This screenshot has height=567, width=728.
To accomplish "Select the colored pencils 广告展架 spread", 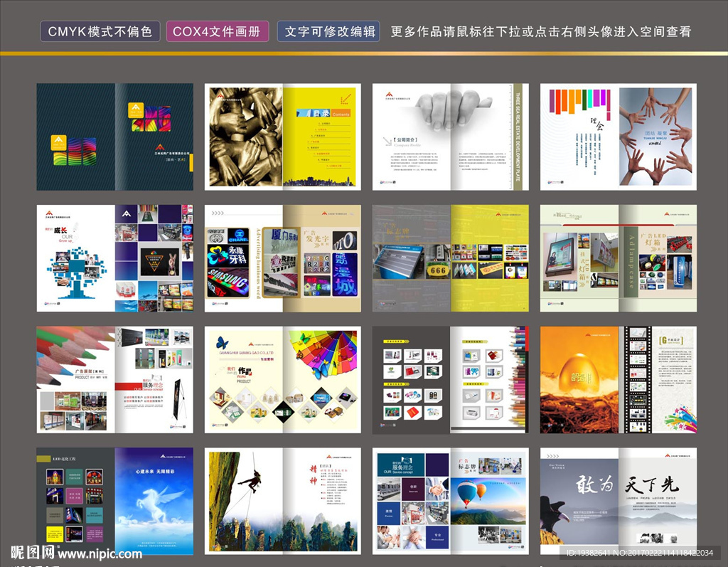I will (114, 380).
